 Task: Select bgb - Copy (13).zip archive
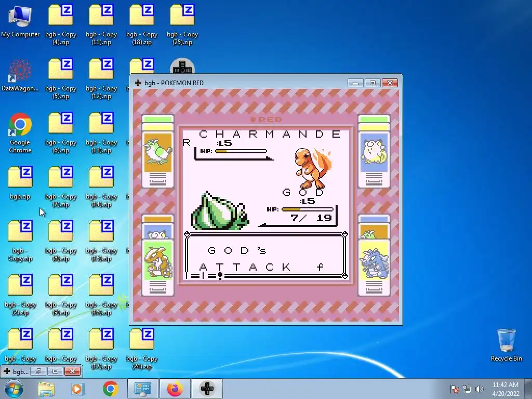pos(101,133)
